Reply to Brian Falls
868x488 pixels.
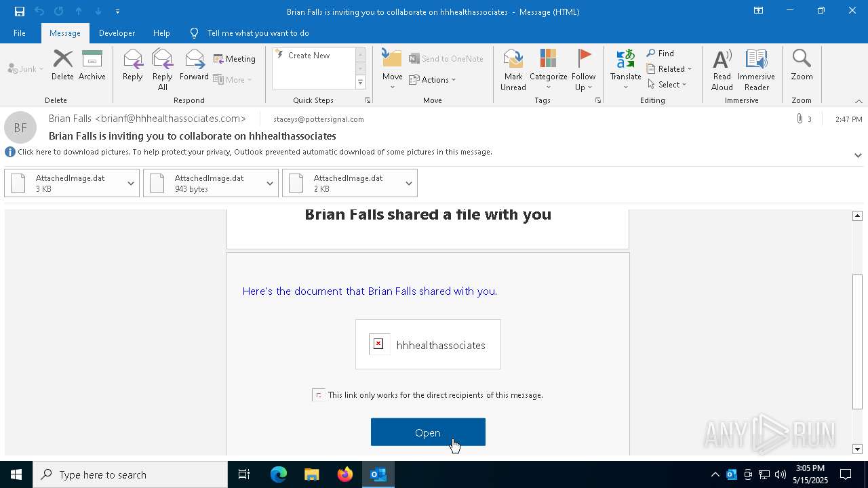(133, 66)
